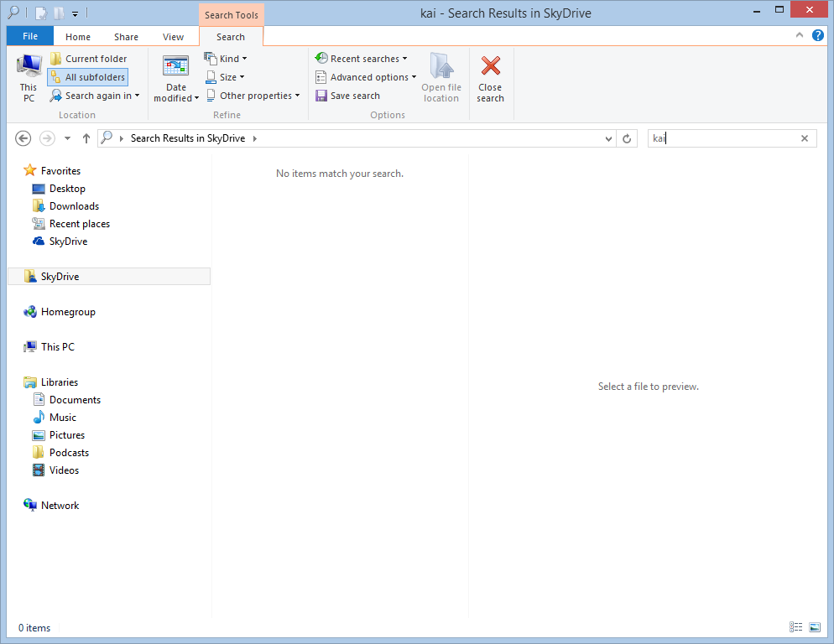834x644 pixels.
Task: Clear the search box with the X
Action: pos(805,138)
